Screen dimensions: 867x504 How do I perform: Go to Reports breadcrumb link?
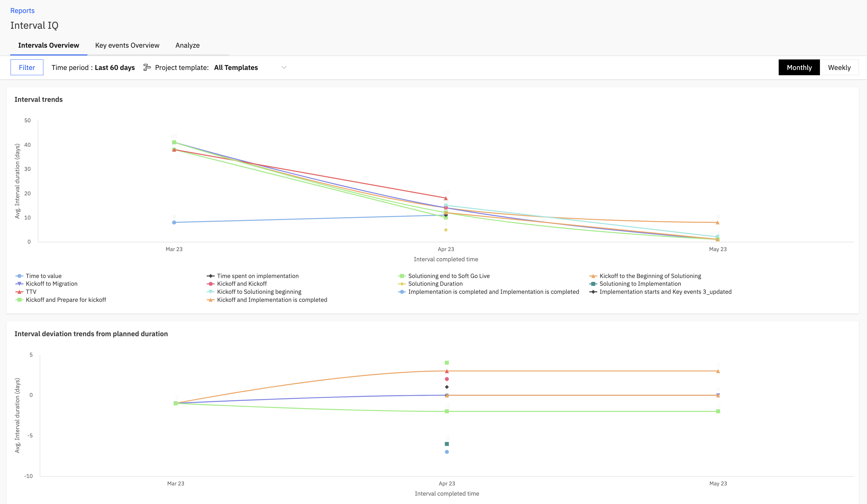coord(22,11)
